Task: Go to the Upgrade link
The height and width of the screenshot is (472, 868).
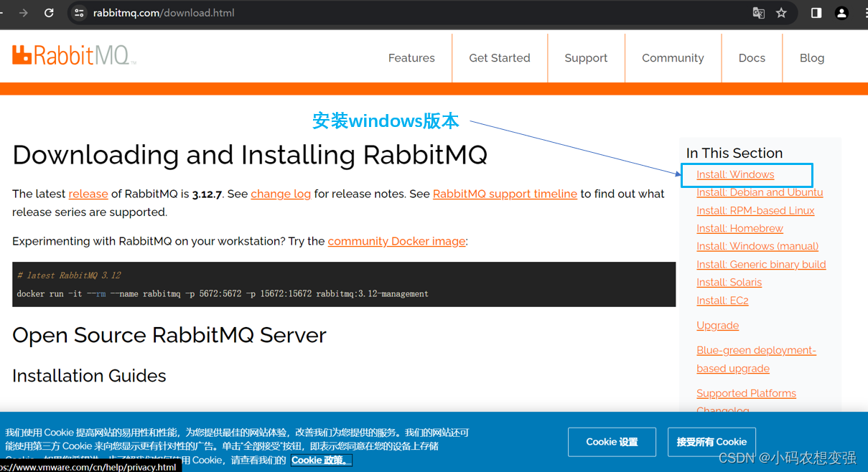Action: 717,325
